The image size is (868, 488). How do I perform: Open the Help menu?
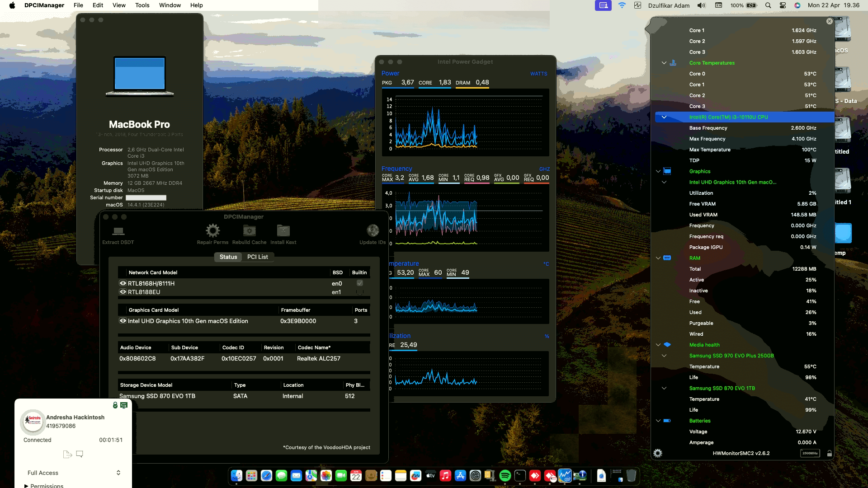coord(196,5)
